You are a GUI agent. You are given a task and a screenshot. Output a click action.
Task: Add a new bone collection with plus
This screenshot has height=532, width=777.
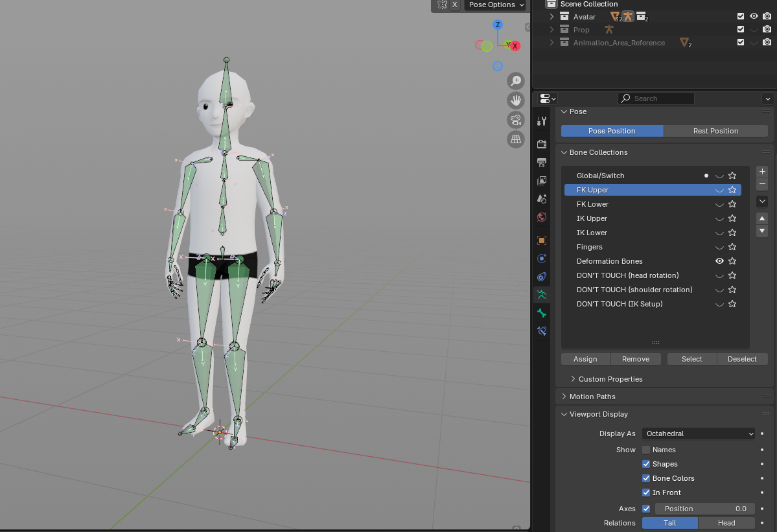pyautogui.click(x=762, y=172)
